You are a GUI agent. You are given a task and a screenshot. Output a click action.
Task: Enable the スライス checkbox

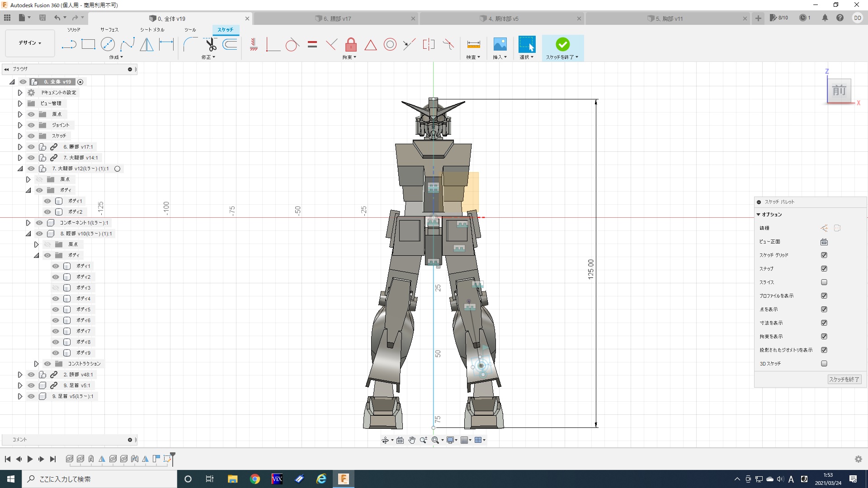(x=824, y=282)
